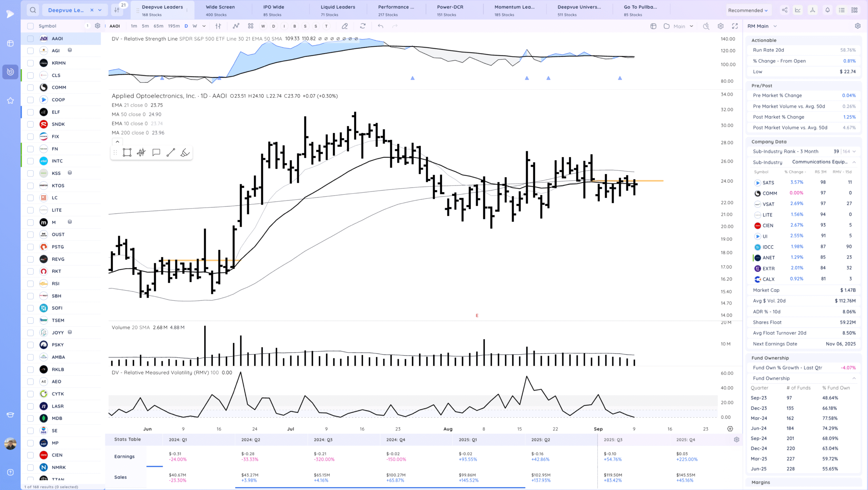Click the B circle button in chart toolbar
The width and height of the screenshot is (868, 490).
[x=295, y=26]
